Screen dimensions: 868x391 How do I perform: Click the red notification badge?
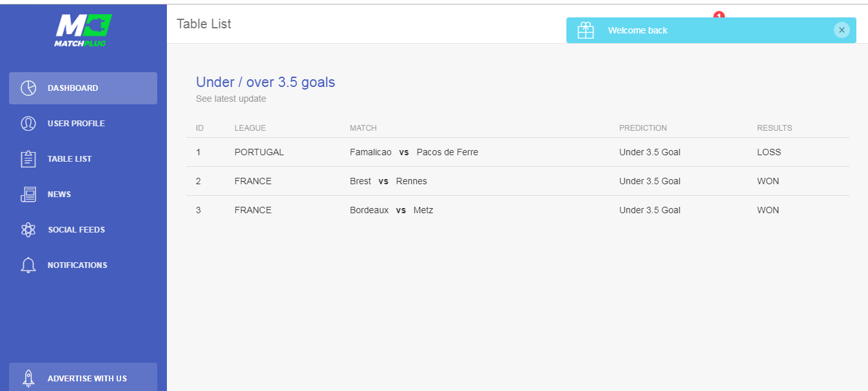point(719,15)
